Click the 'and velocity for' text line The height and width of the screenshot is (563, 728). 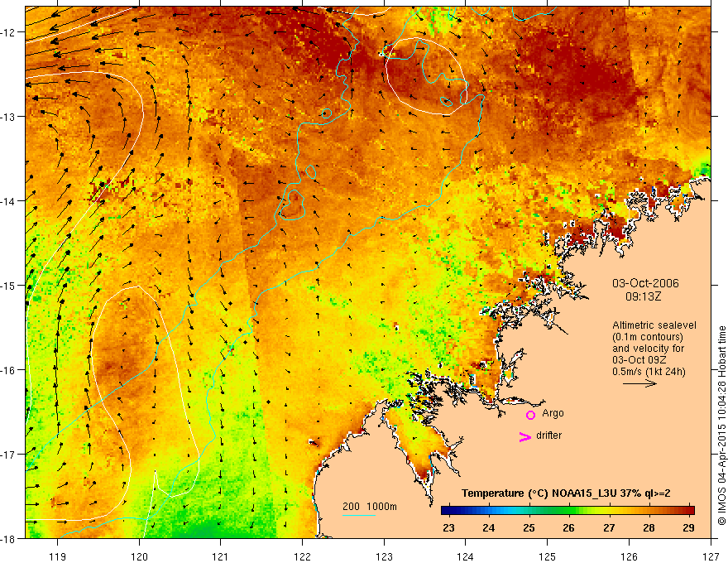coord(649,349)
